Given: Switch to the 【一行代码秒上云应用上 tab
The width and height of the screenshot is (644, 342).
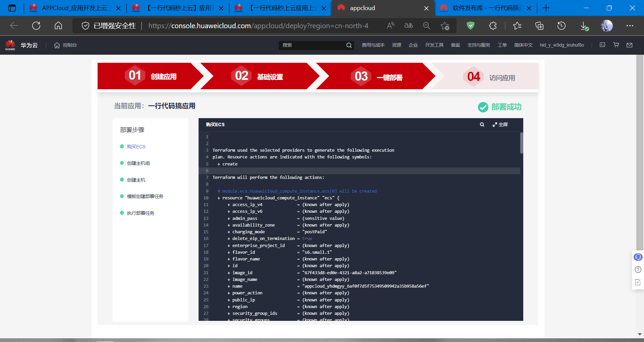Looking at the screenshot, I should click(x=280, y=8).
